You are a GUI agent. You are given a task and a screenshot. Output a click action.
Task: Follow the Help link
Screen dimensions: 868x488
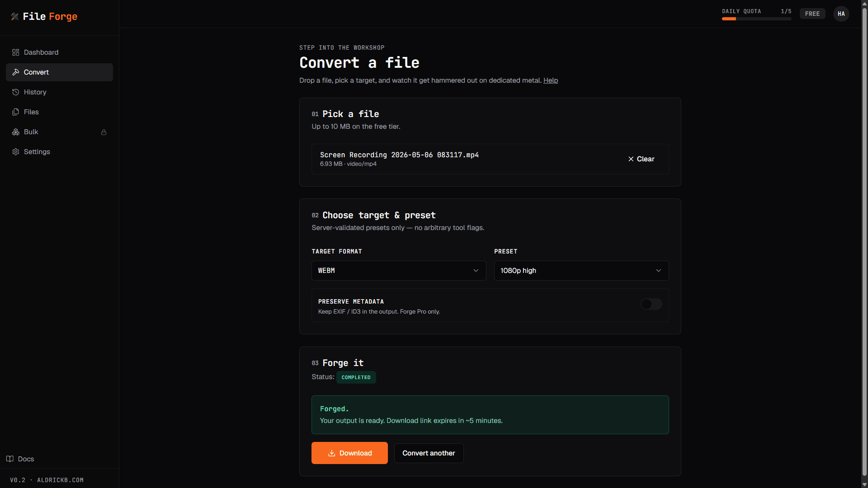[x=551, y=80]
